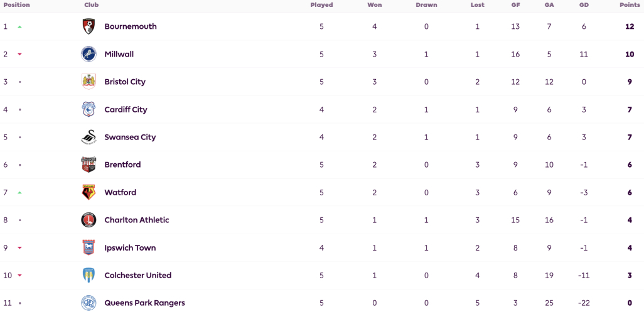Open the Queens Park Rangers club link
The image size is (644, 314).
(x=144, y=303)
